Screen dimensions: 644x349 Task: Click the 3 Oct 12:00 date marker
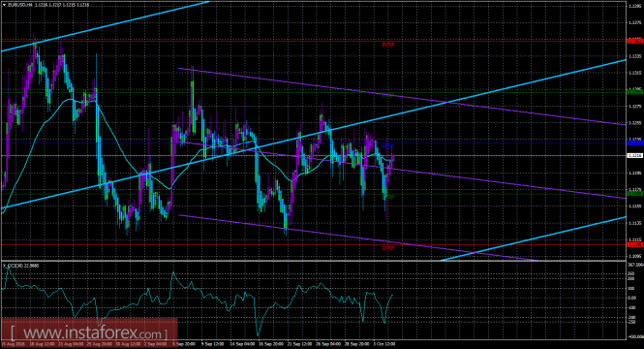pos(384,343)
